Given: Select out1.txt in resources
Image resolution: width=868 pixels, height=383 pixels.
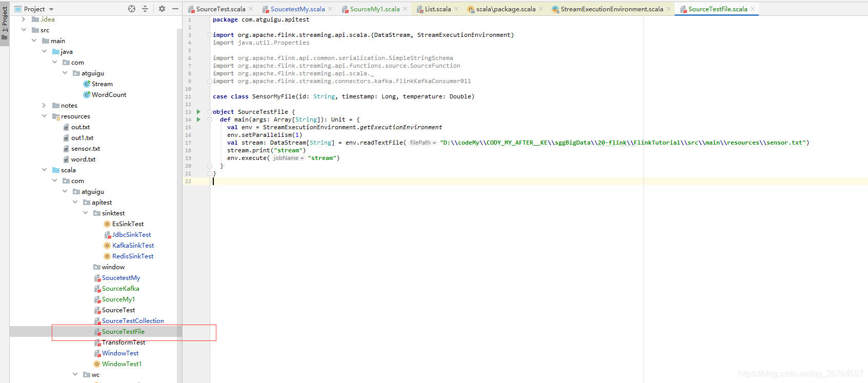Looking at the screenshot, I should click(82, 138).
